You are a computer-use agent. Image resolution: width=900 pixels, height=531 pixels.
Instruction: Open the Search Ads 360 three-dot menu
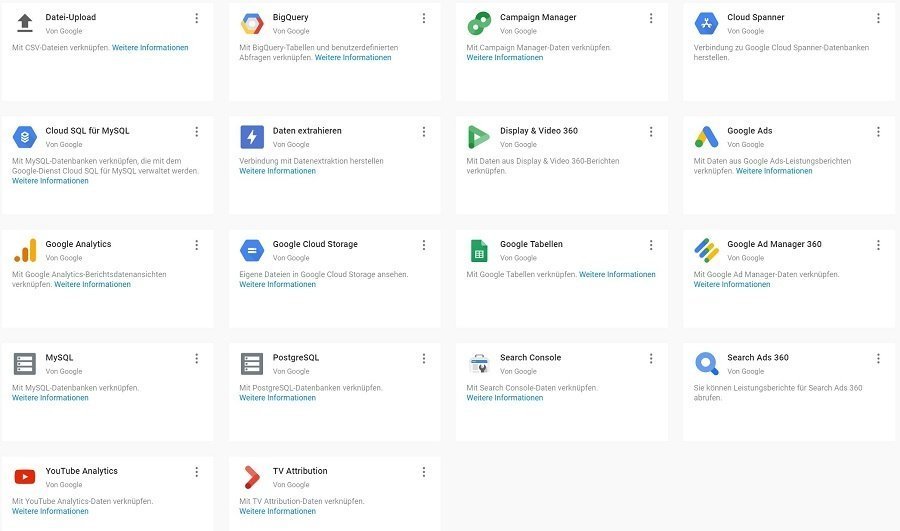click(x=878, y=359)
